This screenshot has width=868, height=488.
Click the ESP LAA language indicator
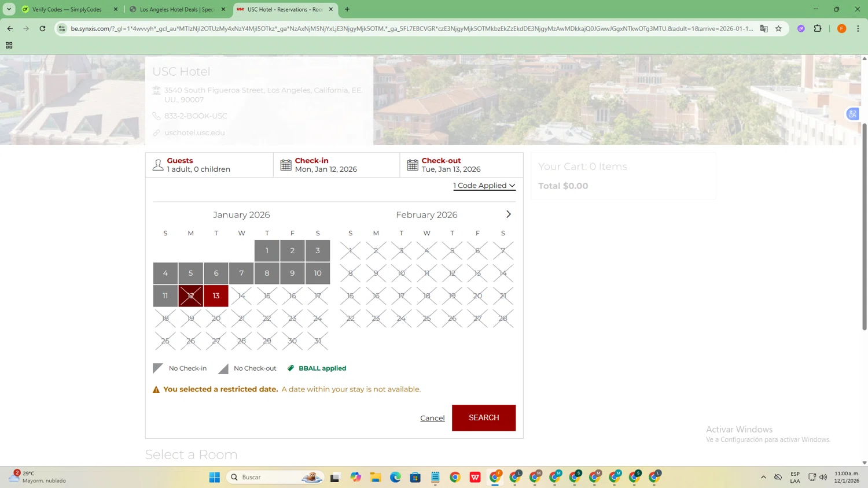point(795,477)
